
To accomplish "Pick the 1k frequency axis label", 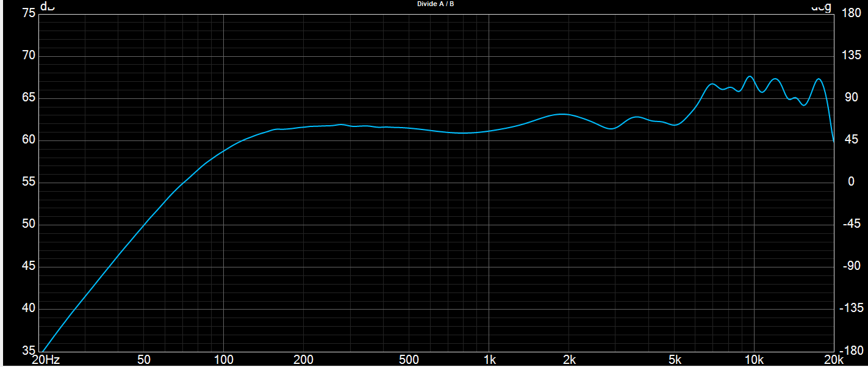I will pos(489,360).
